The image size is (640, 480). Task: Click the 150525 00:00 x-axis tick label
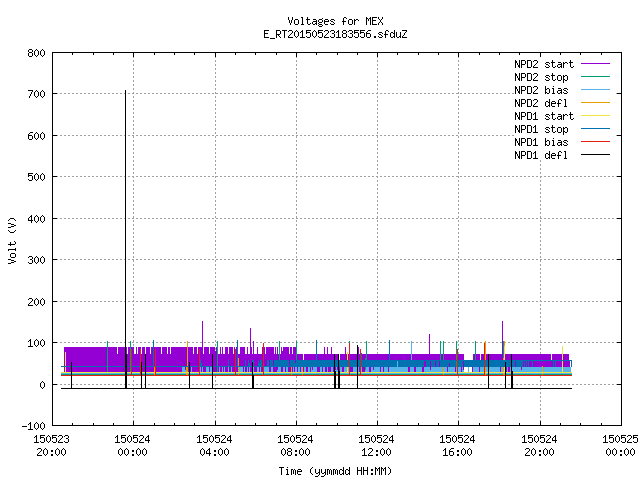click(x=620, y=446)
